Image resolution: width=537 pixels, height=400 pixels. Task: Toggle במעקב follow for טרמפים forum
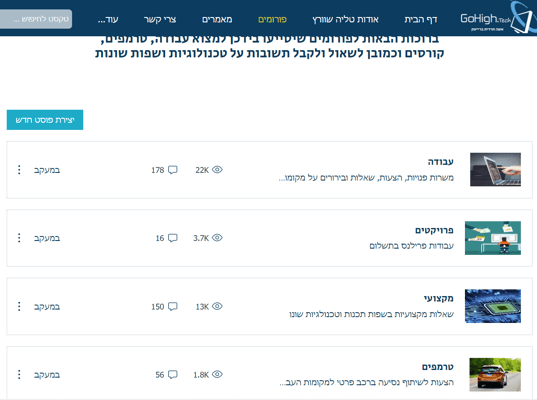point(47,375)
